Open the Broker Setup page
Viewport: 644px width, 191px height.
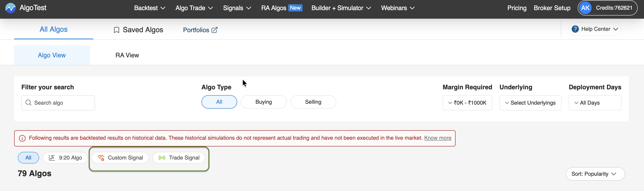pos(552,8)
